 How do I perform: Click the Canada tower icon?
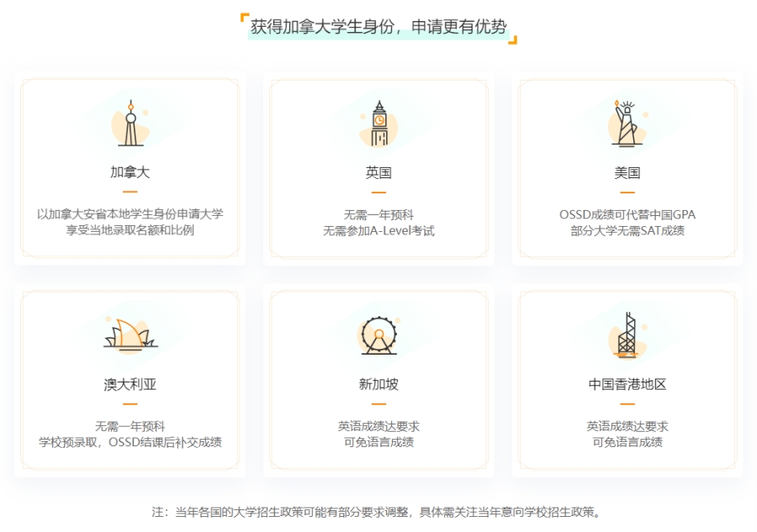[x=130, y=124]
